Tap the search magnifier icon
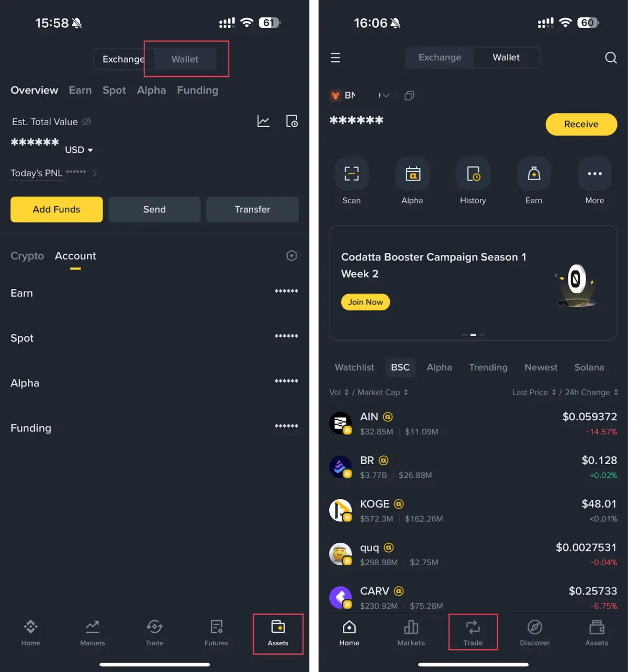 click(x=611, y=58)
